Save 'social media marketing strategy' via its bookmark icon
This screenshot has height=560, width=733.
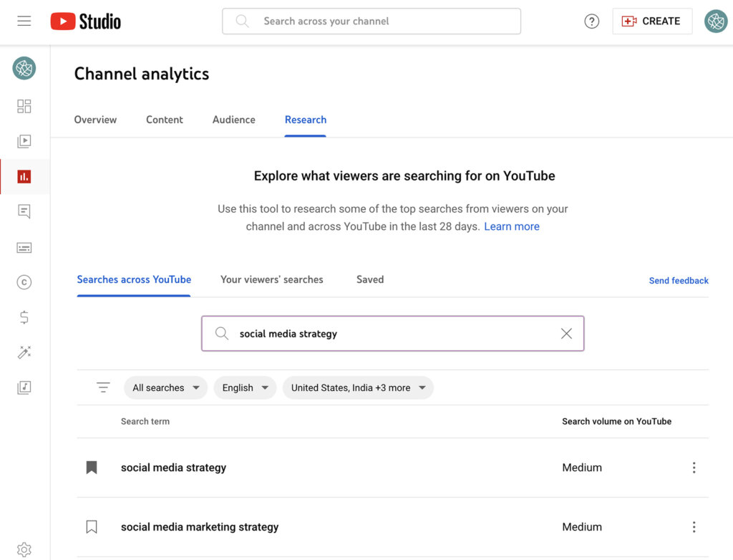pyautogui.click(x=91, y=526)
